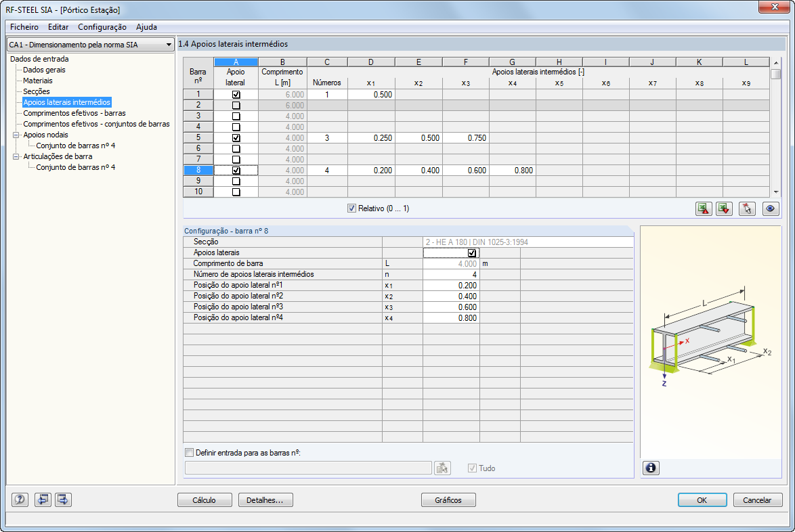Collapse the Articulações de barra tree node
795x532 pixels.
16,156
